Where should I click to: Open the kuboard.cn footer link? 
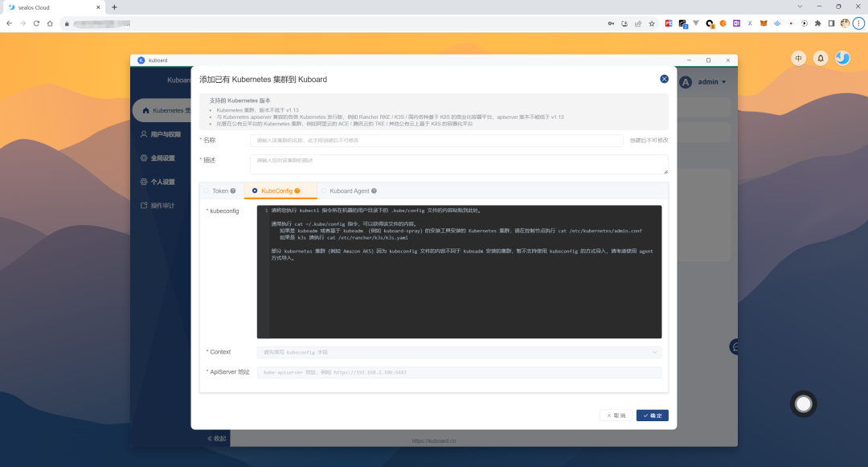click(x=434, y=441)
